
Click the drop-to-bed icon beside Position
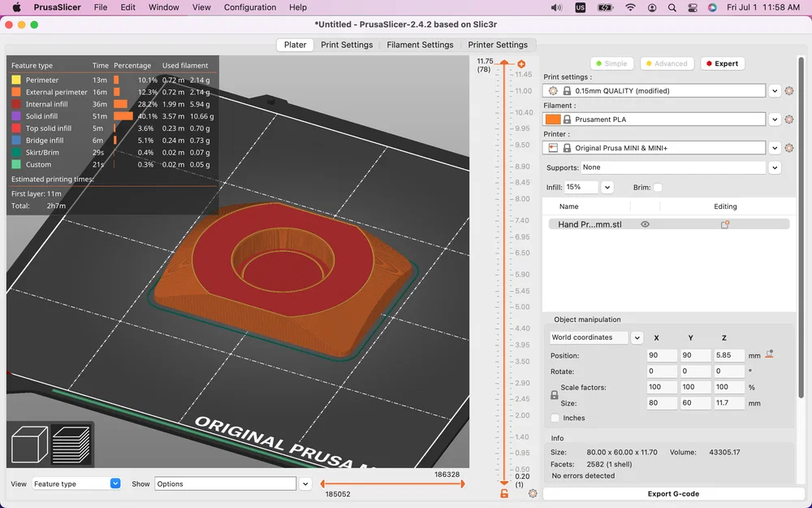pos(769,354)
